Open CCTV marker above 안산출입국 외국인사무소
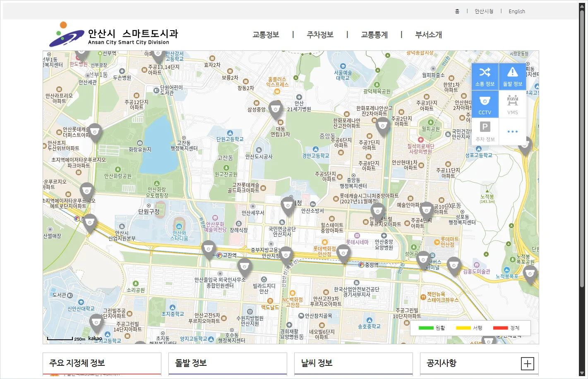 [x=245, y=267]
